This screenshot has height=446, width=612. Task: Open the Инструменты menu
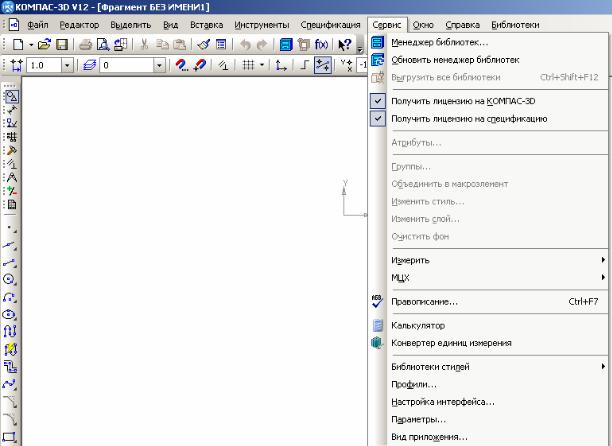(262, 25)
